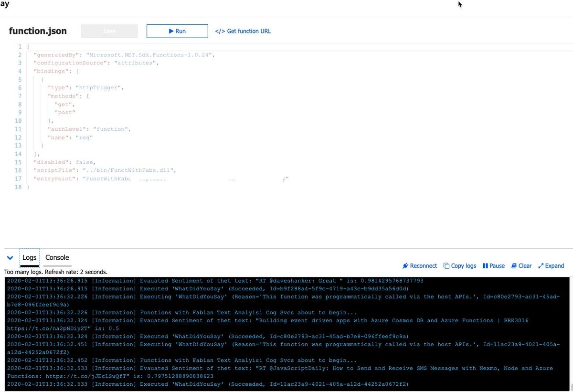Open the Get function URL link
Screen dimensions: 573x392
246,31
